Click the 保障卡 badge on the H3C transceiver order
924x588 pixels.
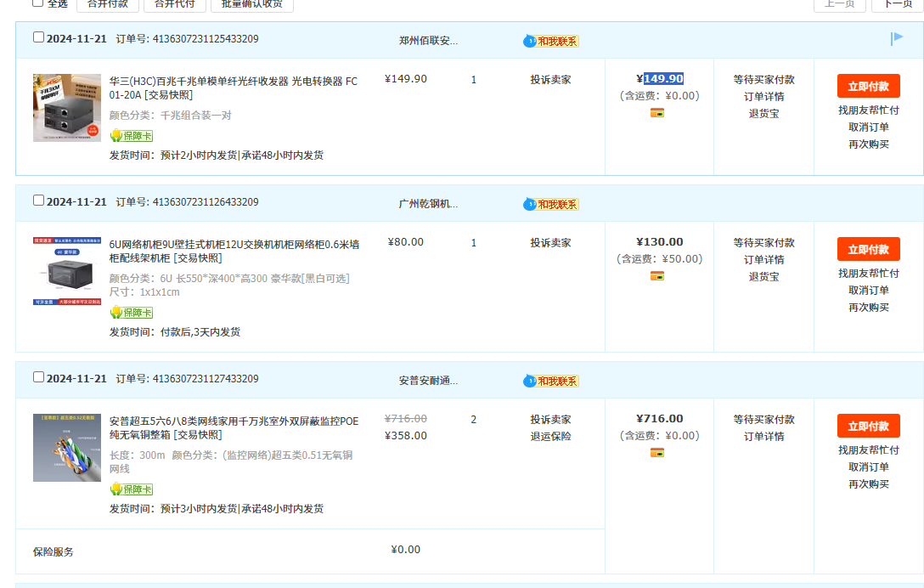132,136
